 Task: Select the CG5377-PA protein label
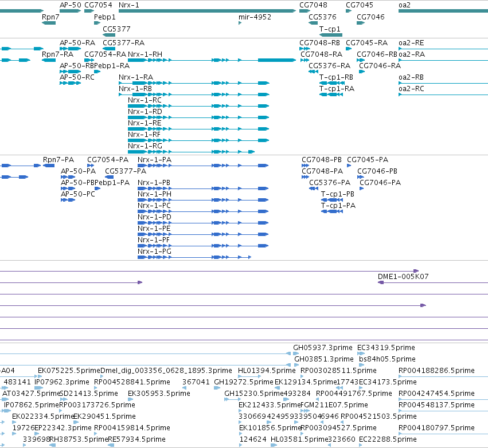(x=126, y=171)
